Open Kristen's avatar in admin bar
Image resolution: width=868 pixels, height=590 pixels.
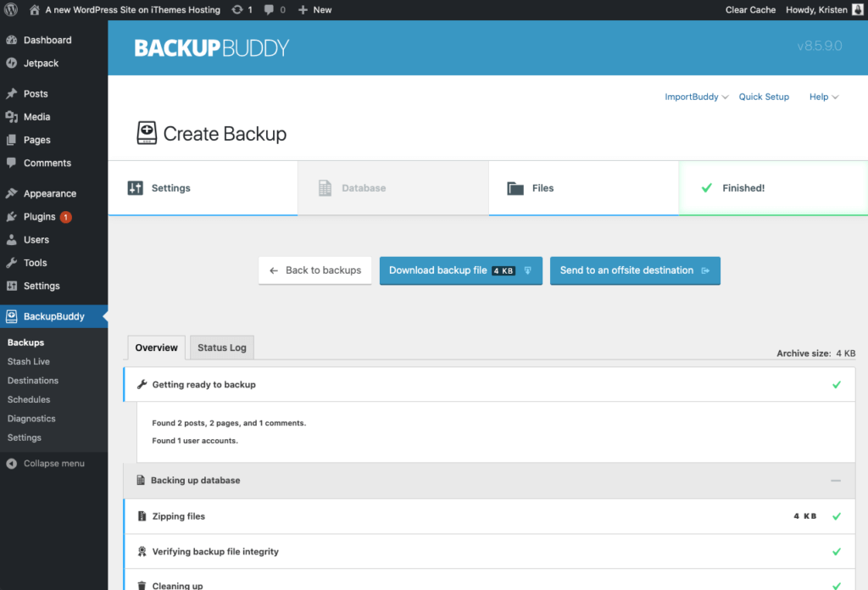click(x=858, y=9)
